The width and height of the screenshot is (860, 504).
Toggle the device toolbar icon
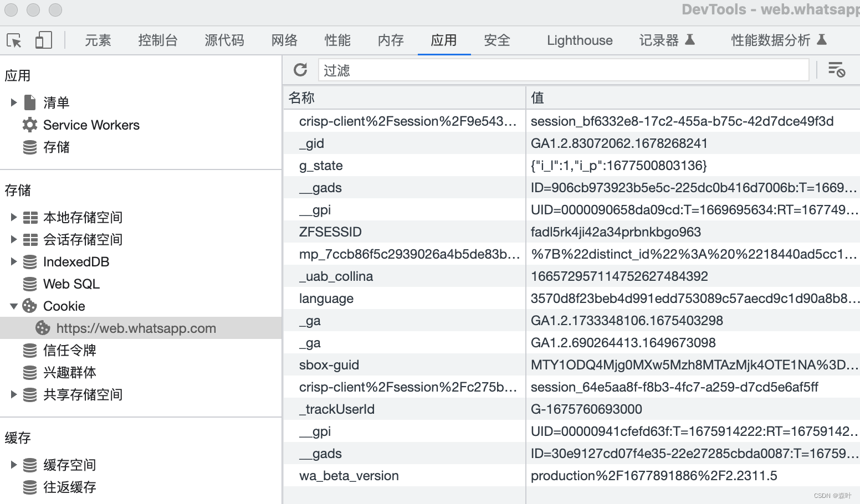[43, 40]
